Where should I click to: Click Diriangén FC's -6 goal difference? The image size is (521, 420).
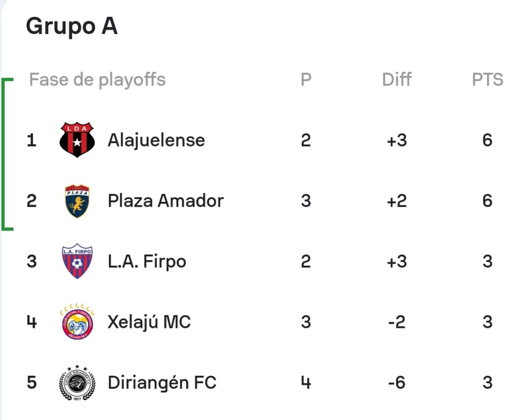[x=397, y=382]
